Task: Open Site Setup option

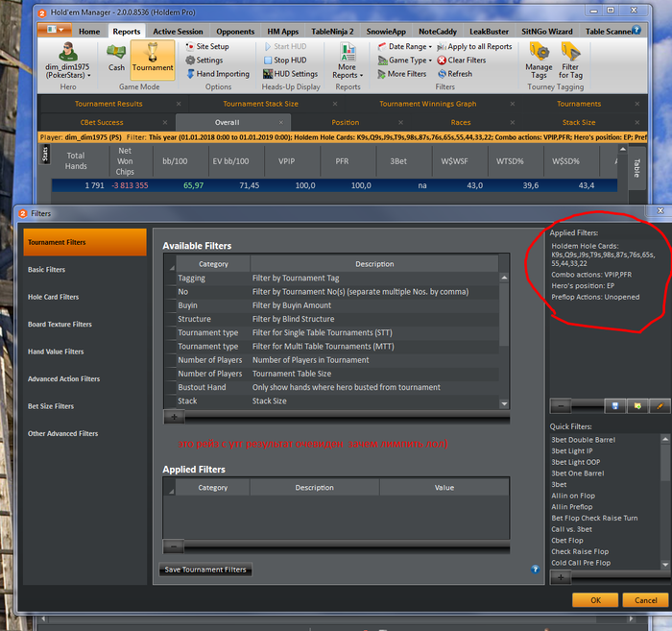Action: tap(207, 46)
